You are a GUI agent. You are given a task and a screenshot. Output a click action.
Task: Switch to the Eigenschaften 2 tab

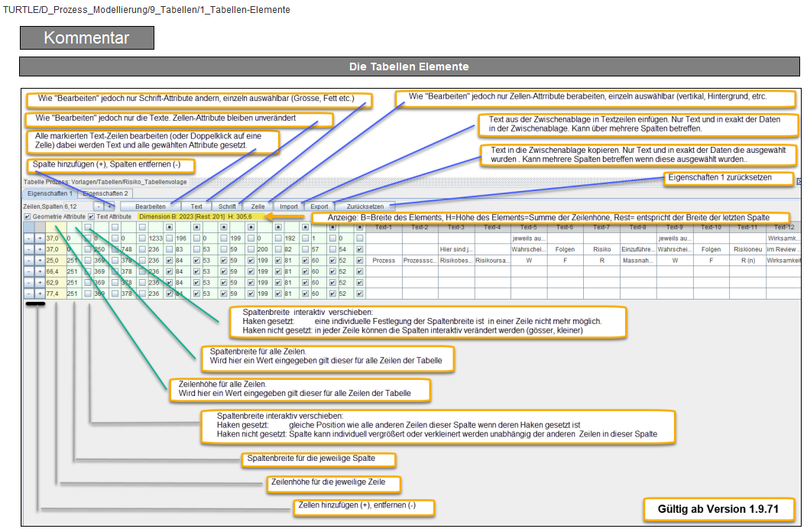(x=105, y=193)
